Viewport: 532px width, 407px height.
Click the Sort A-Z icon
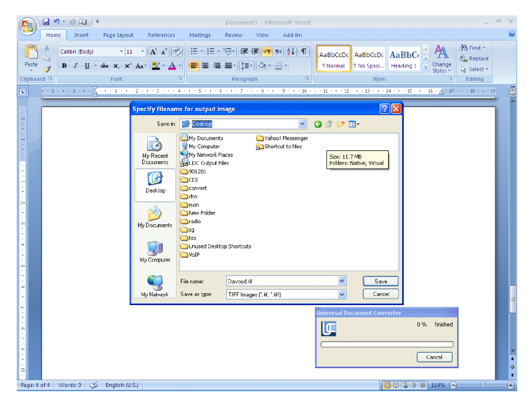[291, 52]
